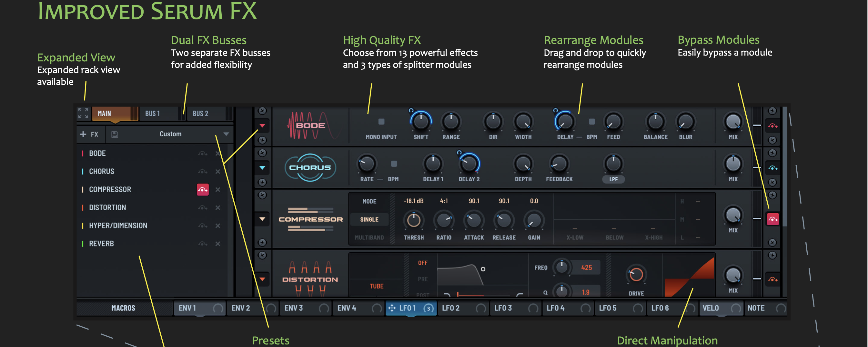Open the Chorus module preset arrow
The height and width of the screenshot is (347, 868).
point(262,168)
